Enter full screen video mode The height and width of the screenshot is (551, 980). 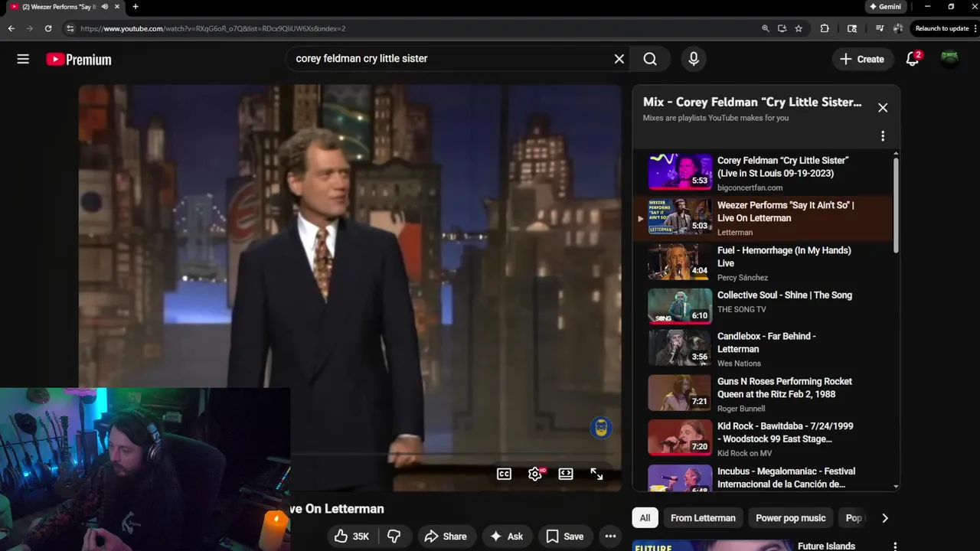point(596,474)
